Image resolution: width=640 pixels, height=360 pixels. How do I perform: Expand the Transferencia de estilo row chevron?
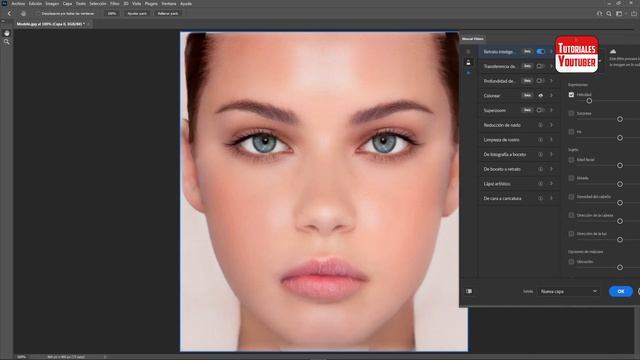[x=551, y=66]
